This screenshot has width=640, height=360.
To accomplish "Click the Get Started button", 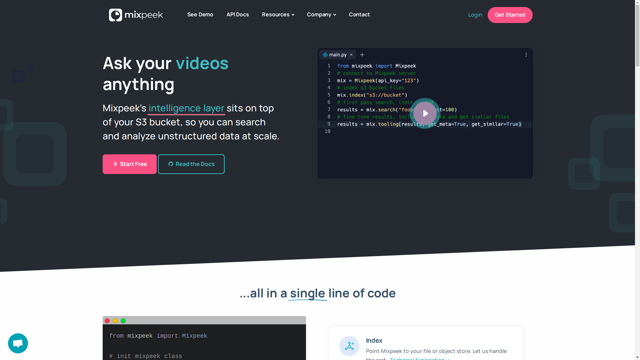I will [510, 15].
